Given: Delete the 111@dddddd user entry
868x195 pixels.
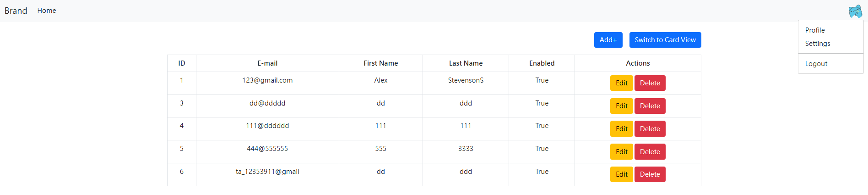Looking at the screenshot, I should (650, 129).
